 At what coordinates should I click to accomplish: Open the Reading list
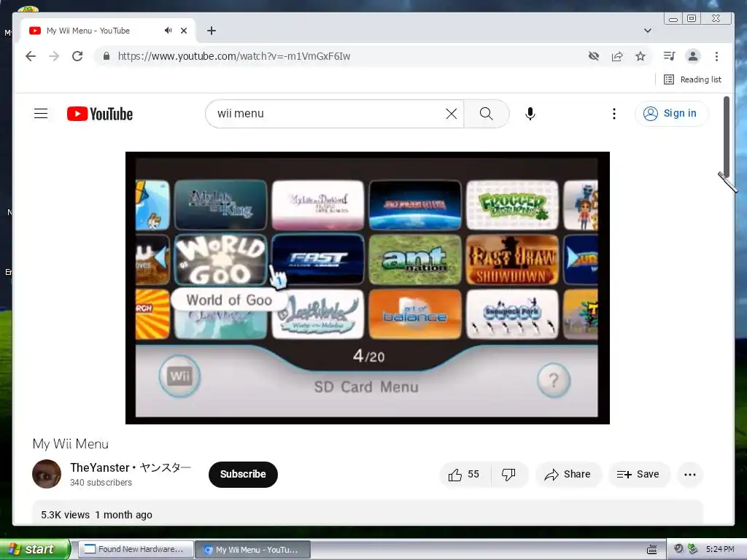tap(692, 79)
